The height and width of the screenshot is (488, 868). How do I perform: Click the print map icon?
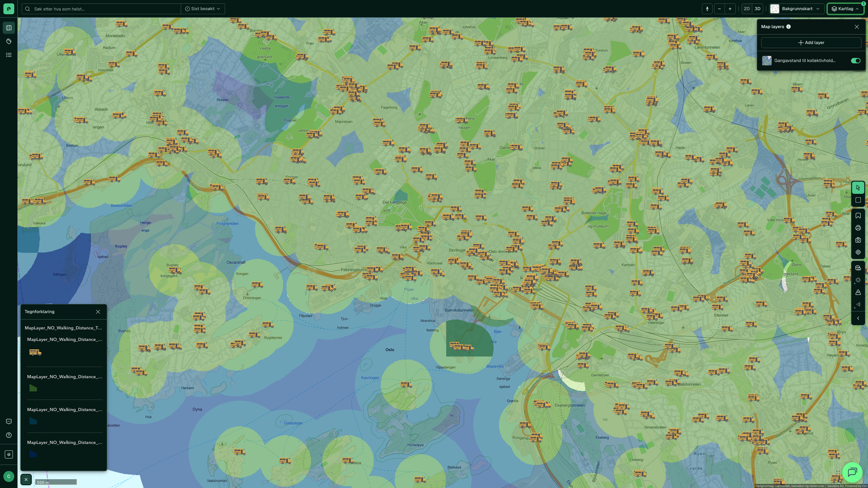pos(858,228)
